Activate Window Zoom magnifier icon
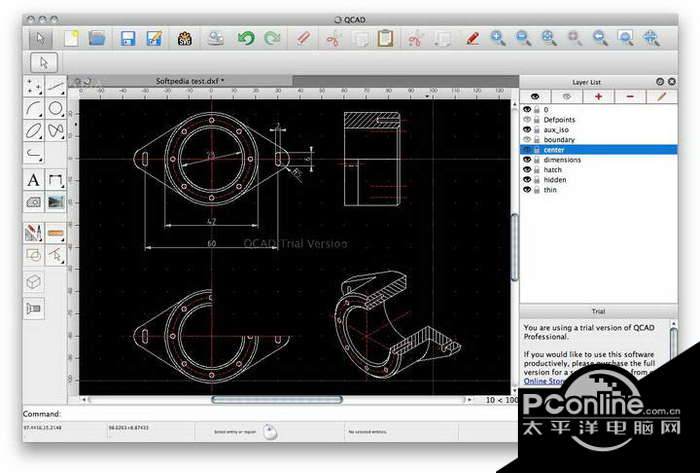 click(625, 38)
